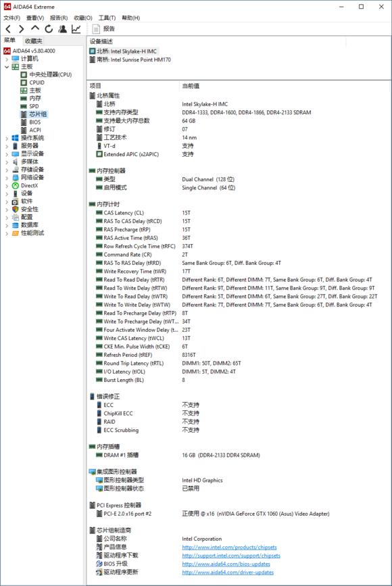
Task: Open the 查看(V) menu
Action: [x=35, y=18]
